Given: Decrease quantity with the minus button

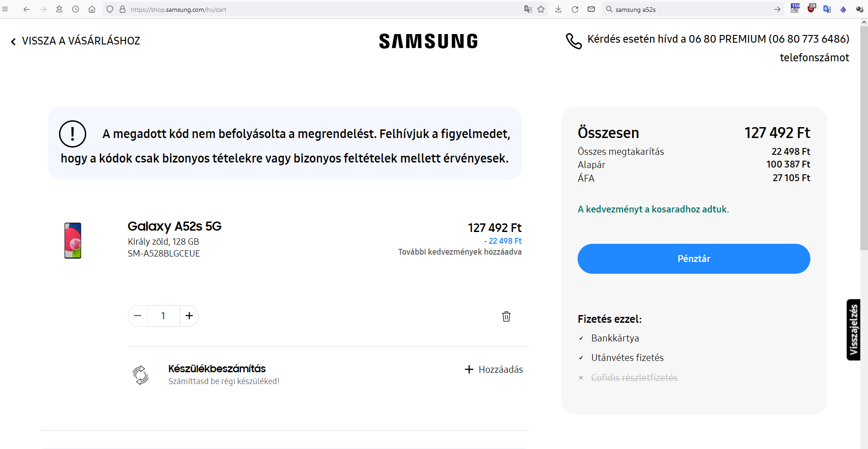Looking at the screenshot, I should tap(137, 316).
